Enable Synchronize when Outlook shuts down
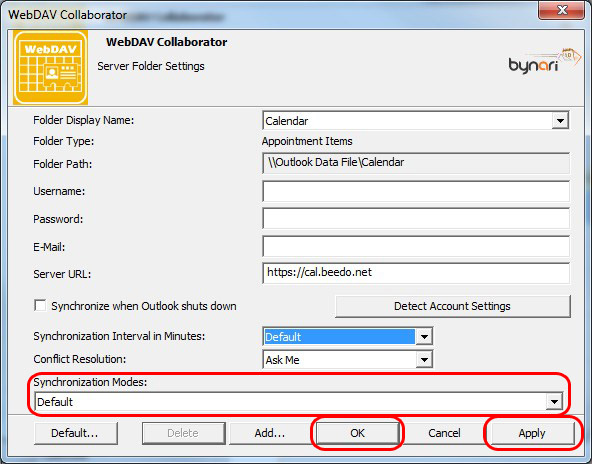Image resolution: width=592 pixels, height=464 pixels. click(40, 305)
